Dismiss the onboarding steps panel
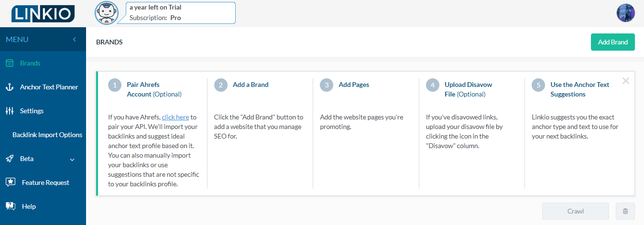Viewport: 644px width, 225px height. pos(625,81)
